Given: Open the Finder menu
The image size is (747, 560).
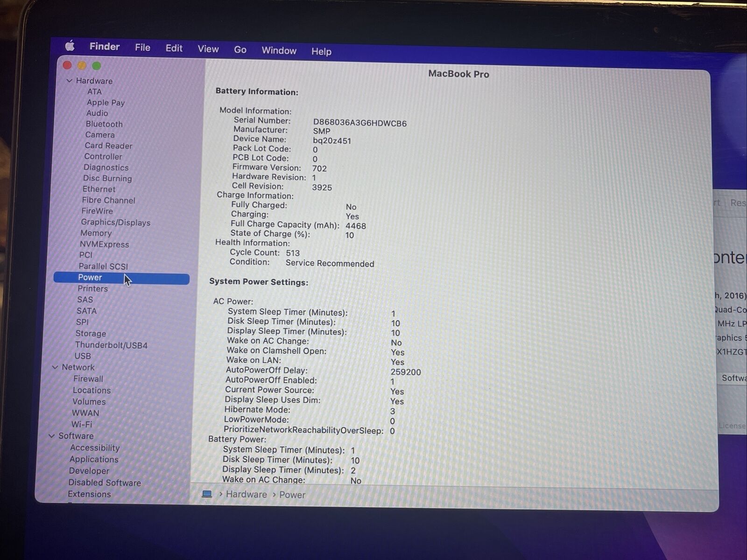Looking at the screenshot, I should pyautogui.click(x=105, y=46).
